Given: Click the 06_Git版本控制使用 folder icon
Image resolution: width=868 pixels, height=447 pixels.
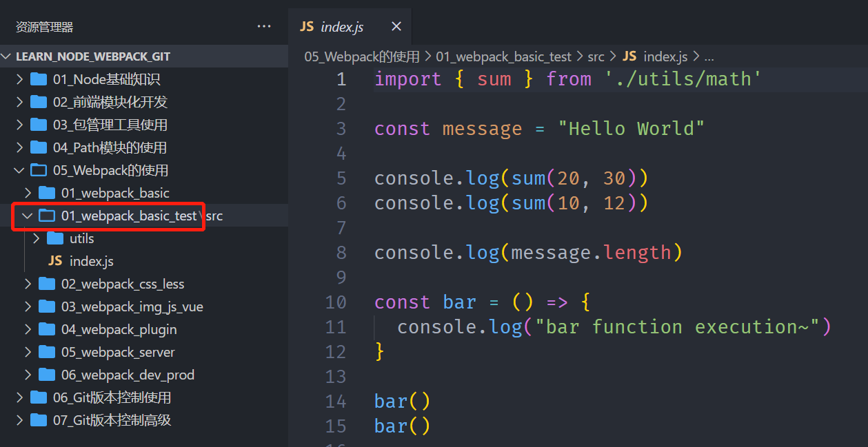Looking at the screenshot, I should (39, 397).
